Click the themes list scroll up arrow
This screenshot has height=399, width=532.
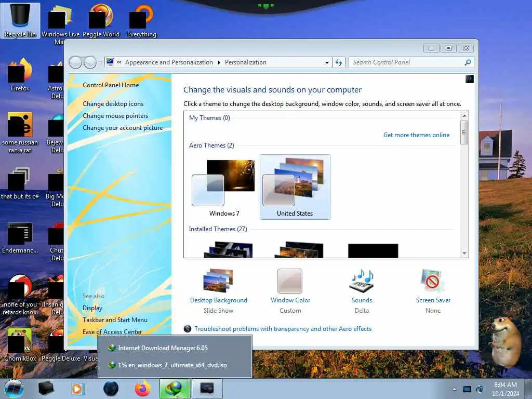coord(464,116)
